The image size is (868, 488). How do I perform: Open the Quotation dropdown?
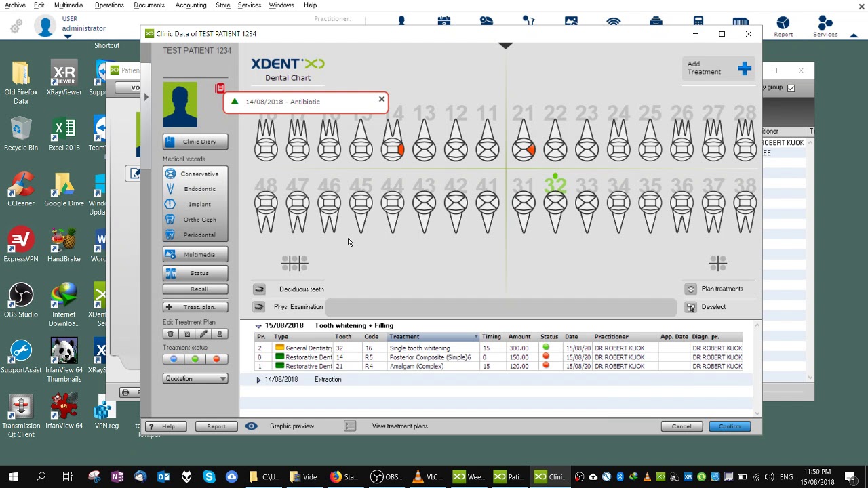click(x=195, y=379)
